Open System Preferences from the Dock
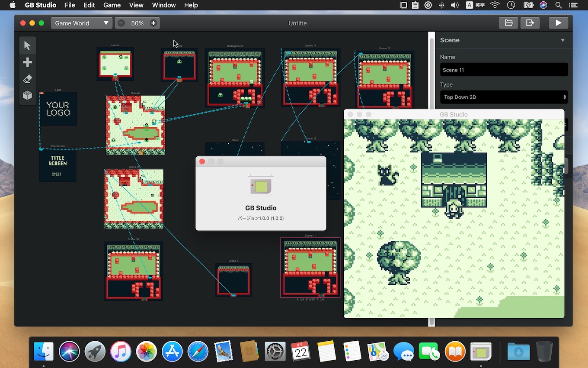The image size is (588, 368). pyautogui.click(x=275, y=351)
